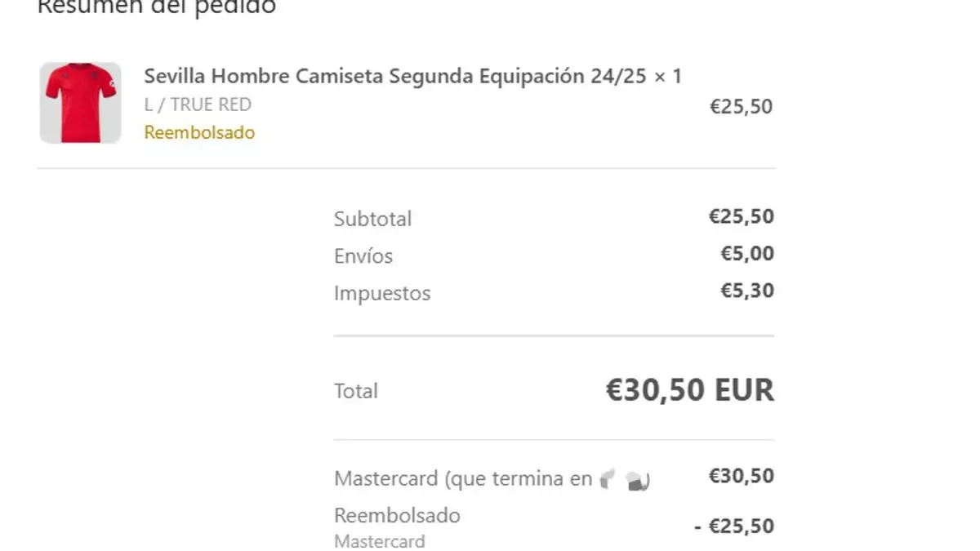Select the Total label
980x551 pixels.
[x=356, y=391]
